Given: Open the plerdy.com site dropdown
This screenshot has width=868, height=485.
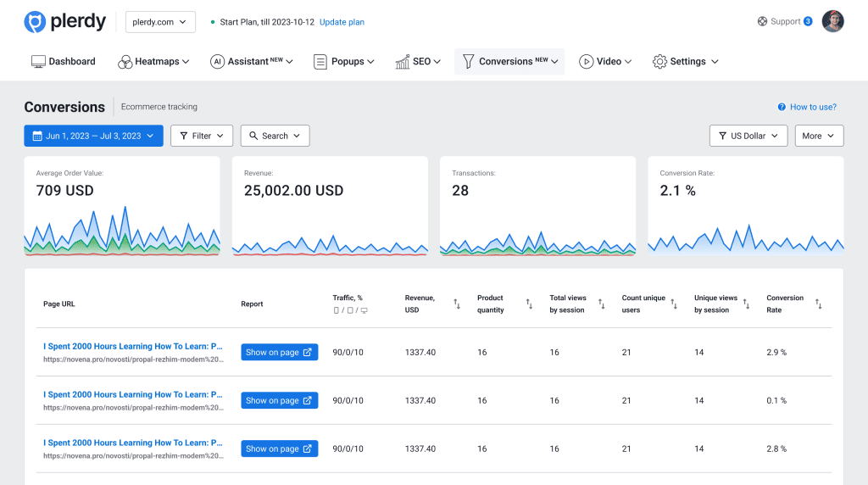Looking at the screenshot, I should point(160,22).
